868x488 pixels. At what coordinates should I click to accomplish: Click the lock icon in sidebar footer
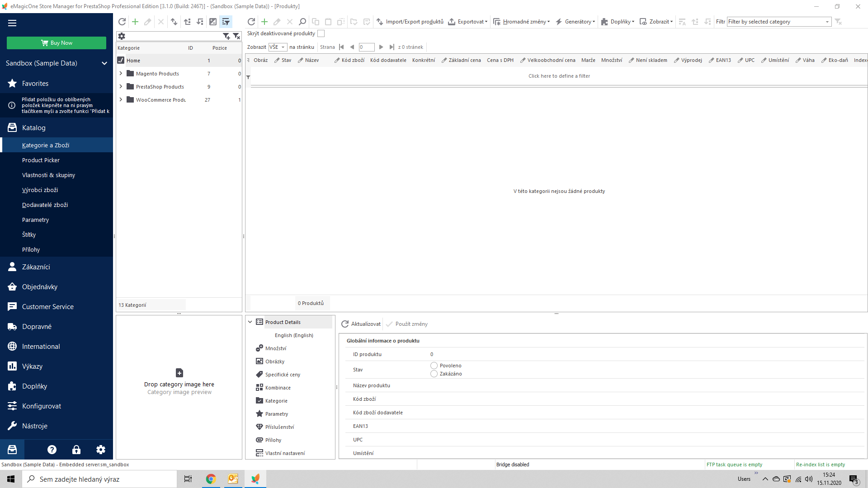(x=76, y=450)
